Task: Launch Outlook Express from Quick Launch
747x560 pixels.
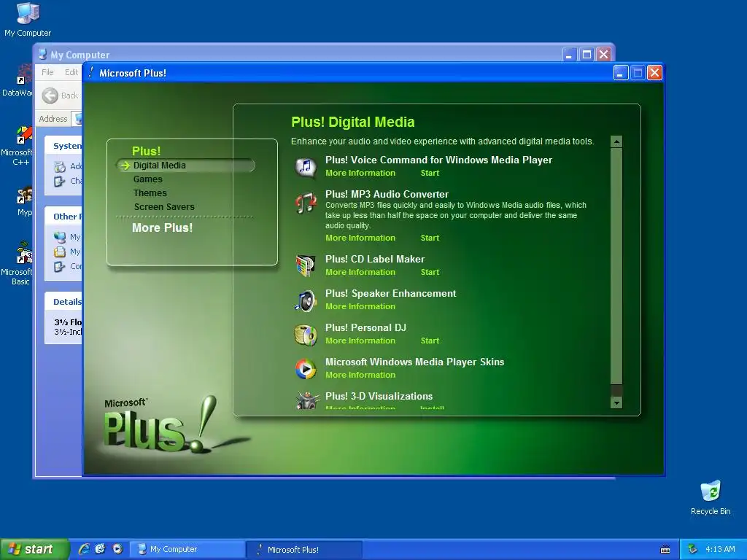Action: tap(100, 549)
